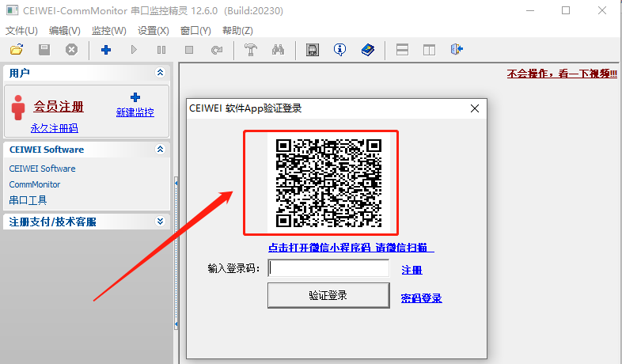Open file with the folder toolbar icon
This screenshot has width=622, height=364.
click(17, 50)
